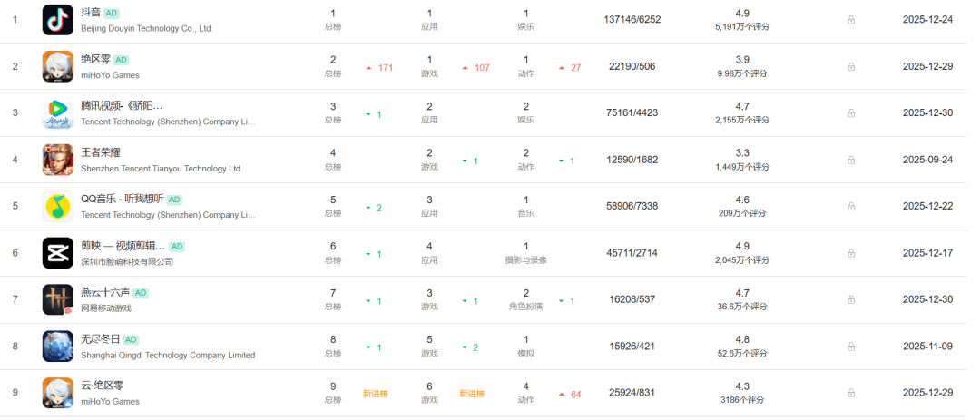Open the 绝区零 app title link
This screenshot has width=980, height=420.
[x=95, y=60]
